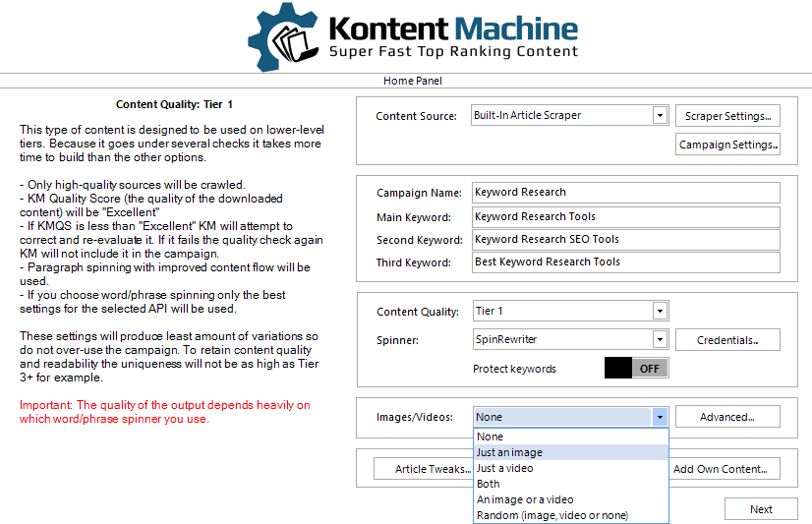Click the Advanced button
Image resolution: width=812 pixels, height=524 pixels.
(727, 417)
